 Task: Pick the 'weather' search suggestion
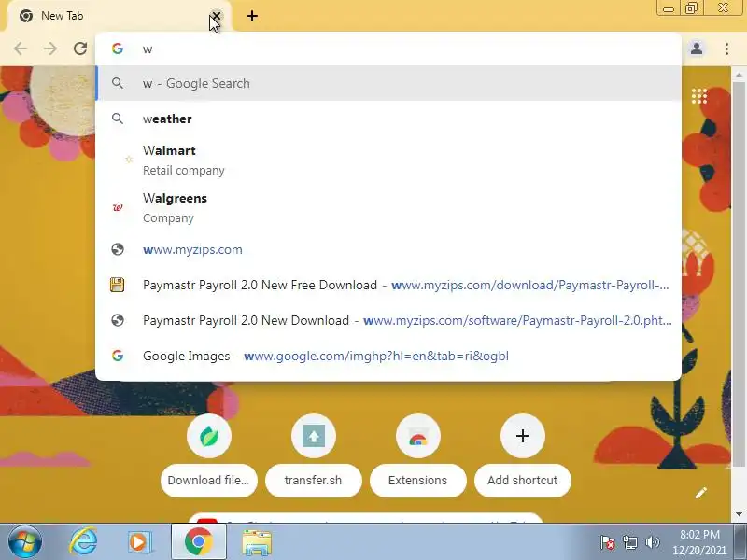pos(388,119)
